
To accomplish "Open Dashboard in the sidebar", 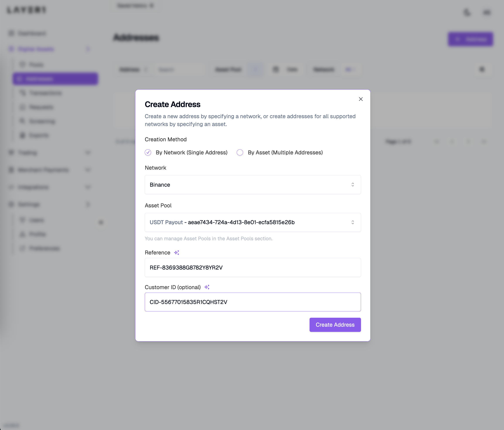I will tap(32, 33).
